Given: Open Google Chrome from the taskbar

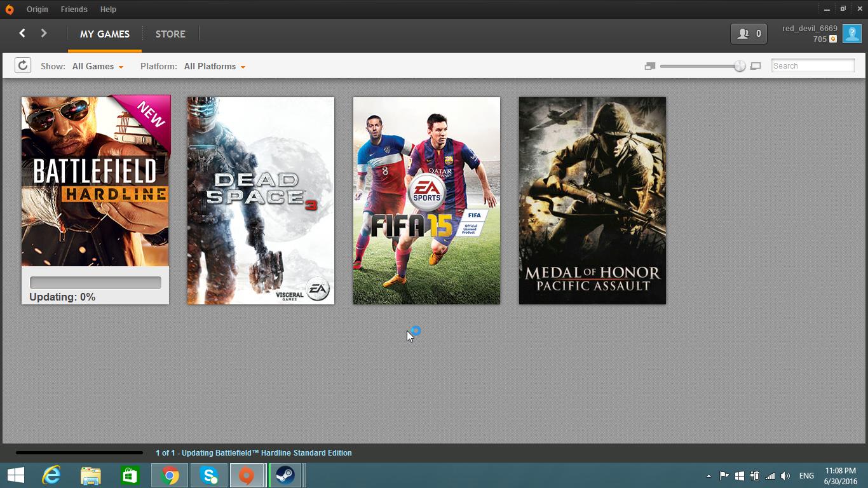Looking at the screenshot, I should pyautogui.click(x=169, y=475).
